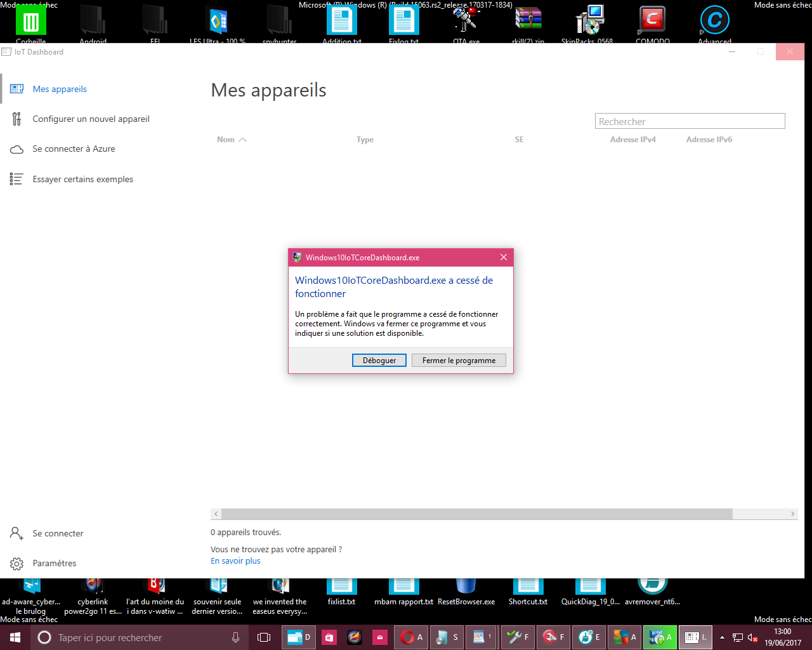This screenshot has width=812, height=650.
Task: Click the person icon beside Se connecter
Action: click(x=16, y=533)
